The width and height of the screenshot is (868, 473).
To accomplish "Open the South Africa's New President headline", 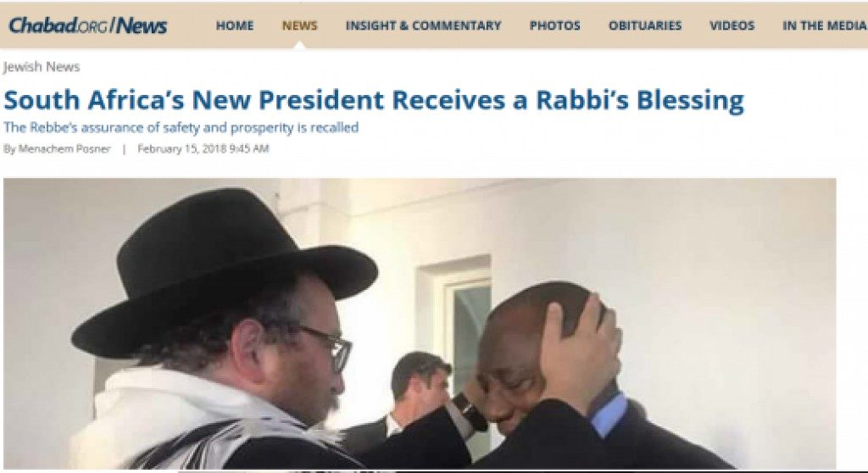I will [x=374, y=100].
